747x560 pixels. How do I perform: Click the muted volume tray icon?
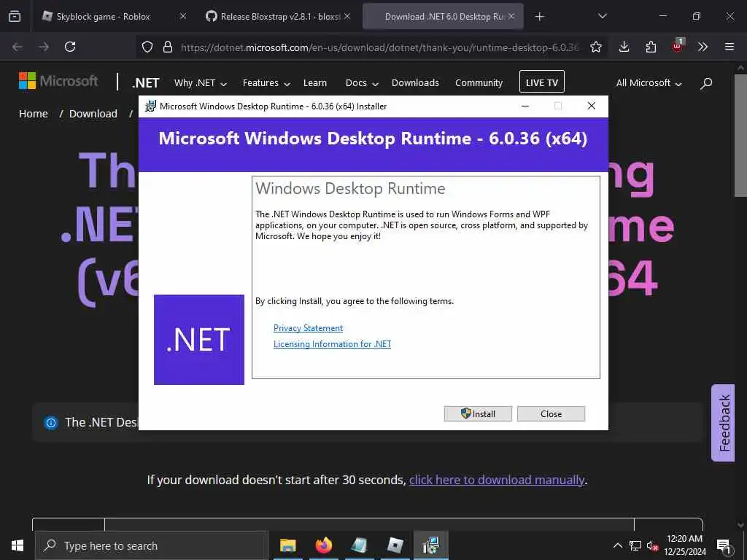[652, 545]
